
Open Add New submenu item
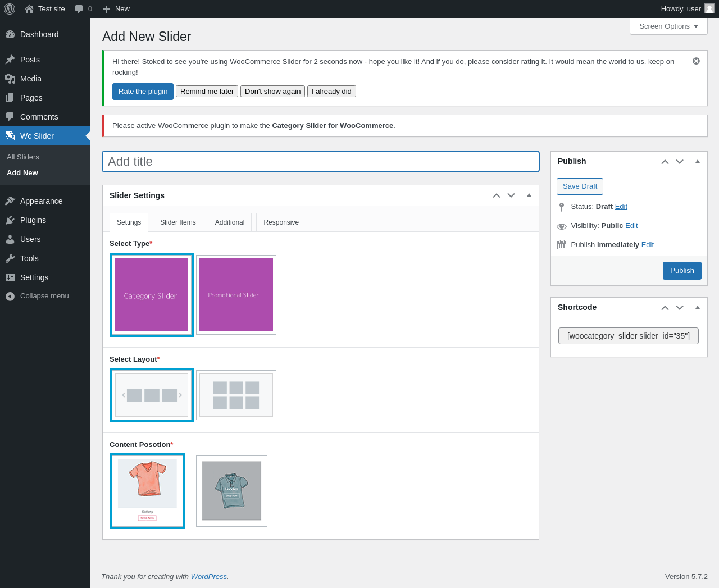click(x=22, y=173)
